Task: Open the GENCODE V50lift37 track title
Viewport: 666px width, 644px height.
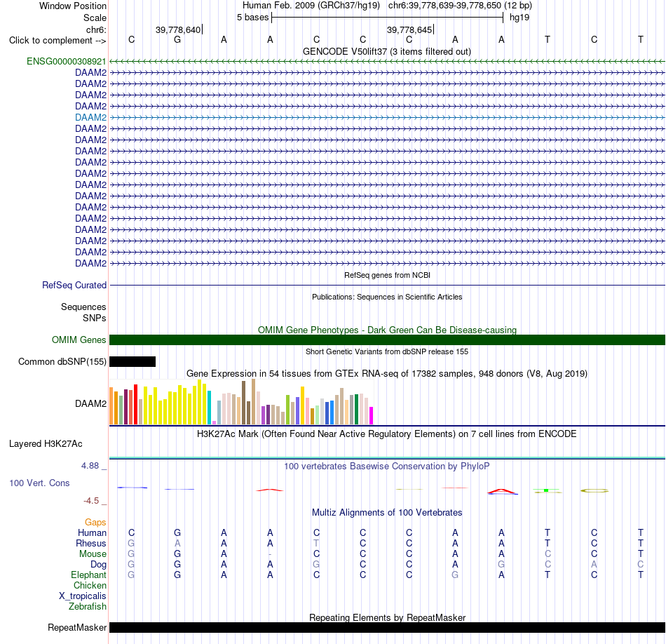Action: point(387,51)
